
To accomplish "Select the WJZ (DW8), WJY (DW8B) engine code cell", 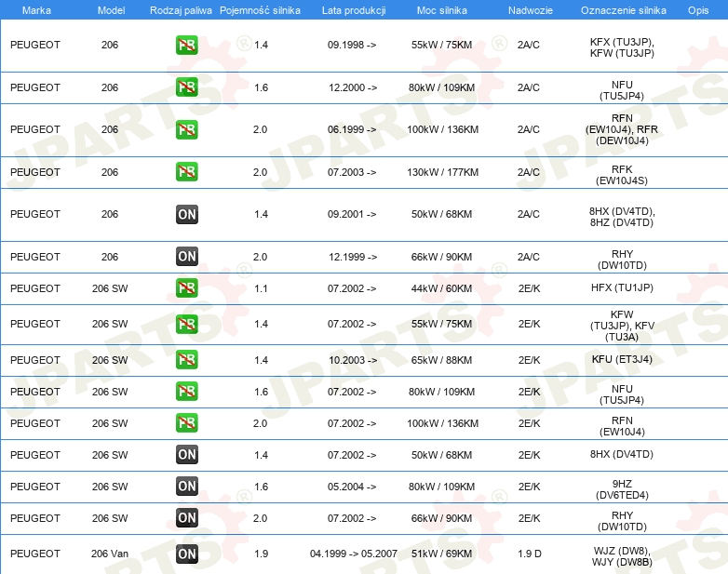I will pyautogui.click(x=622, y=554).
